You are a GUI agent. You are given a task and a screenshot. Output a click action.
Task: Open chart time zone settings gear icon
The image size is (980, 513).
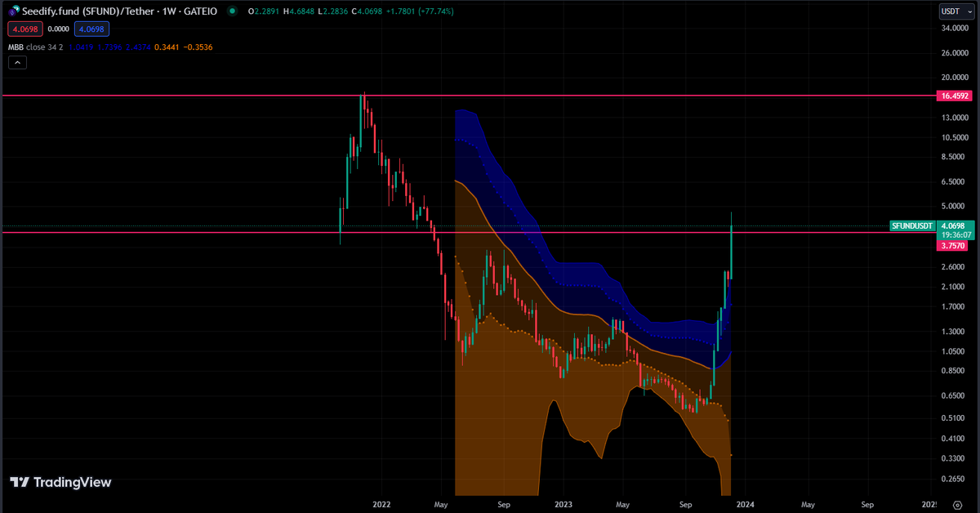coord(957,505)
